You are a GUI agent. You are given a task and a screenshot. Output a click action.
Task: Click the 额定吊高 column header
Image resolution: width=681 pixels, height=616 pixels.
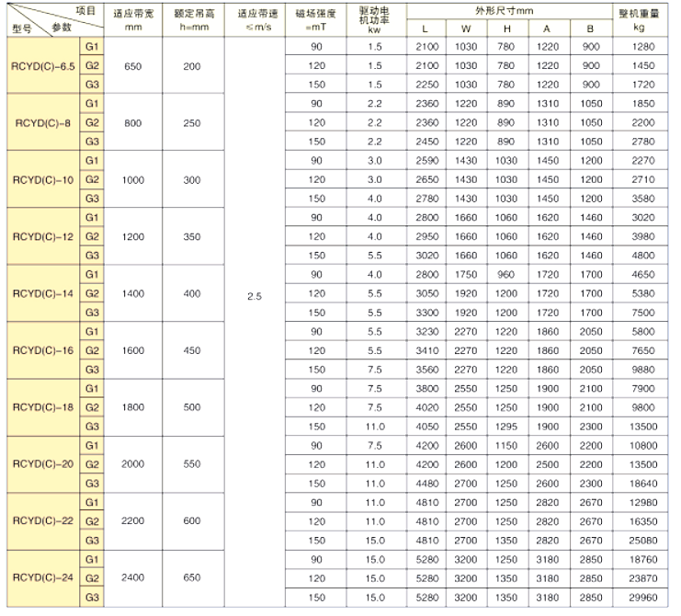(x=191, y=19)
